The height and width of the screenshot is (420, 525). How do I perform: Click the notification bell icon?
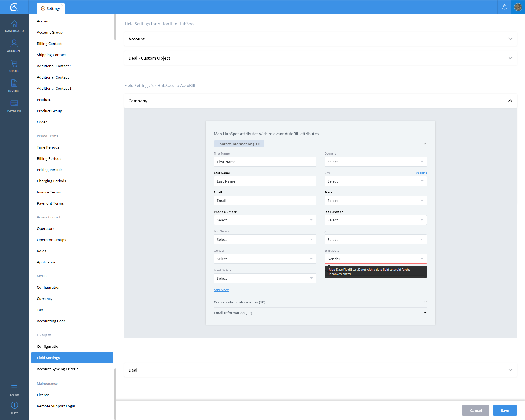504,7
